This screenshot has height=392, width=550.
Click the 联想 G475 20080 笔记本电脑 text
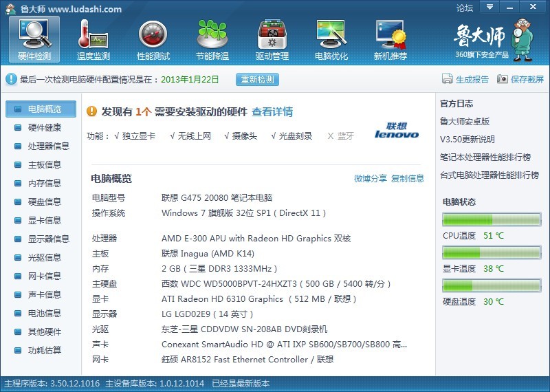click(217, 197)
